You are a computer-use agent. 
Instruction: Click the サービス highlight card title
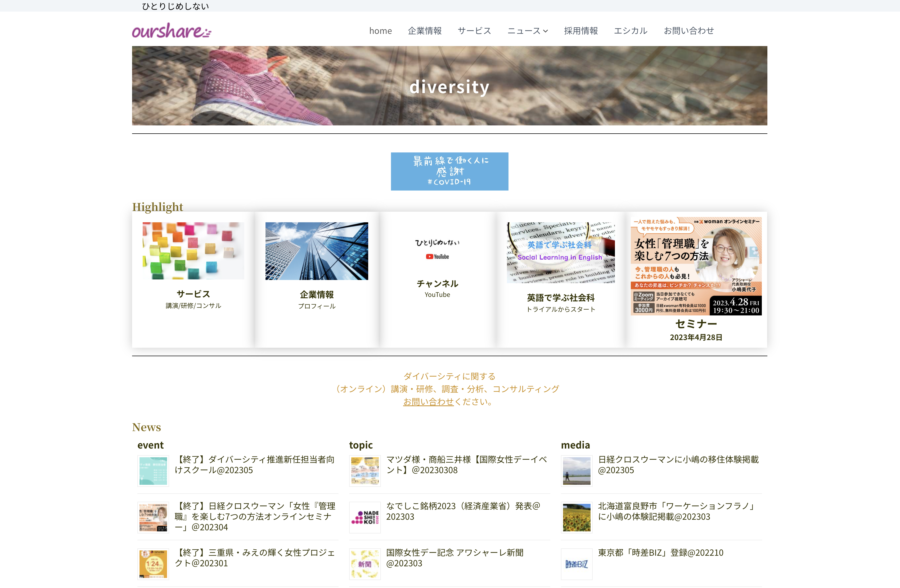[193, 294]
